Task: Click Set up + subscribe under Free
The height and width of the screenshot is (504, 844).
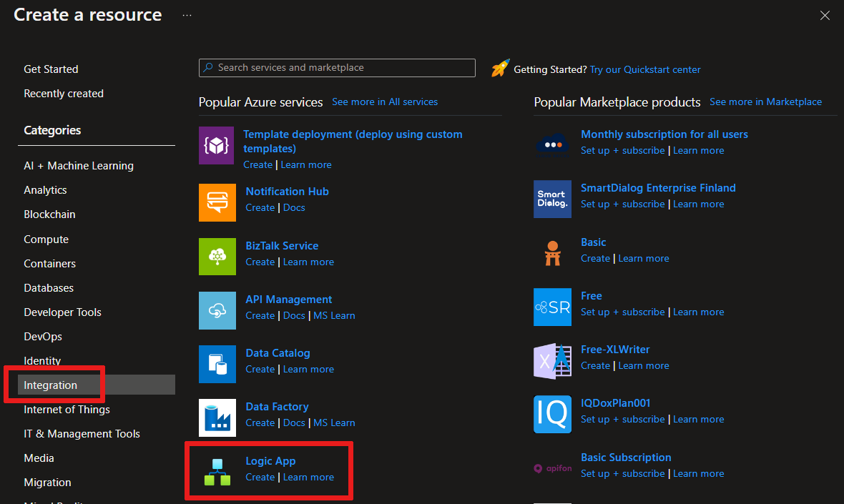Action: [623, 312]
